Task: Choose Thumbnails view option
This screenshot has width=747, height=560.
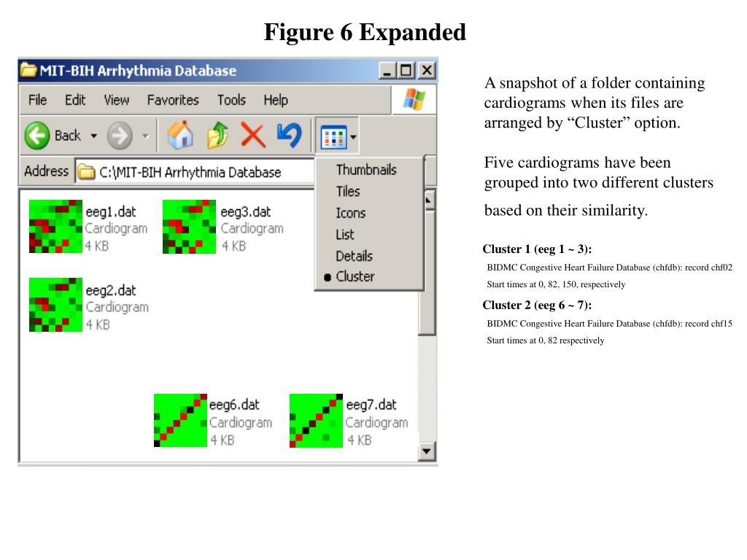Action: (x=366, y=170)
